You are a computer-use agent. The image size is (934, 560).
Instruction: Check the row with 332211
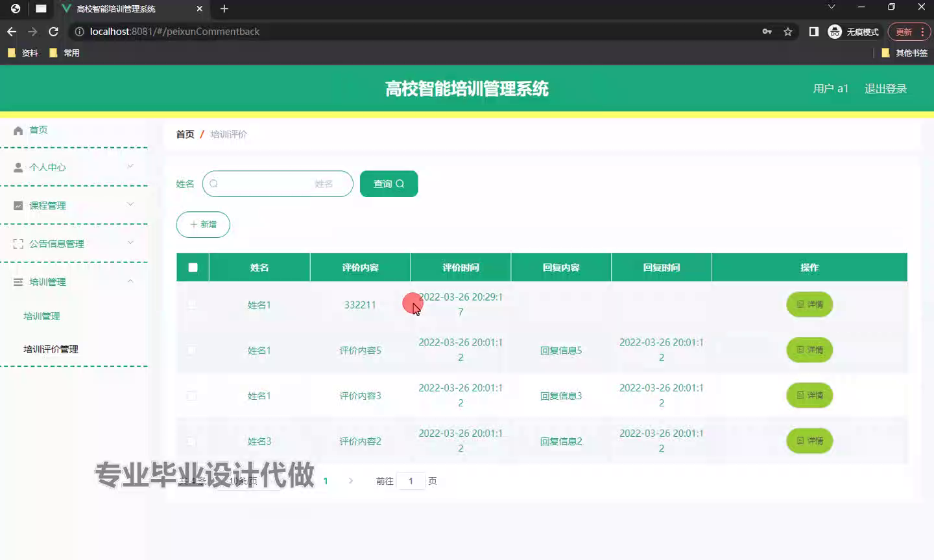191,305
